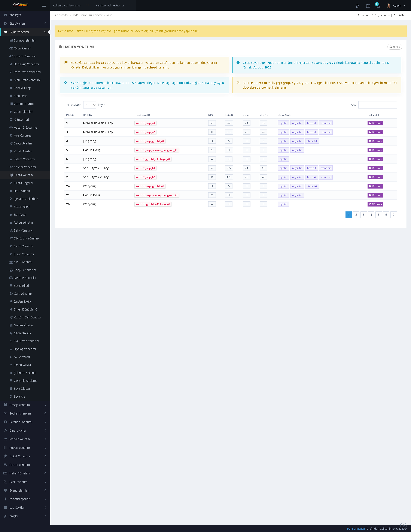Open Eşya Ara sidebar item
This screenshot has height=532, width=411.
click(25, 397)
